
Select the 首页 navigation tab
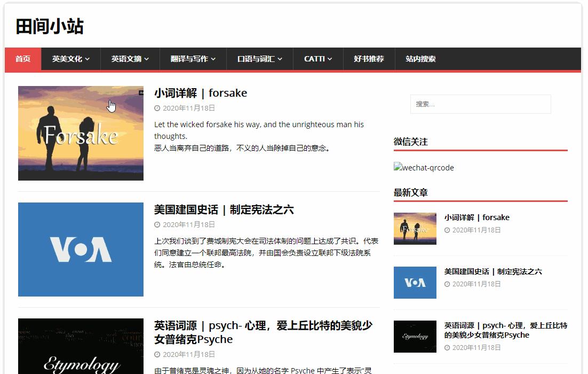(22, 59)
